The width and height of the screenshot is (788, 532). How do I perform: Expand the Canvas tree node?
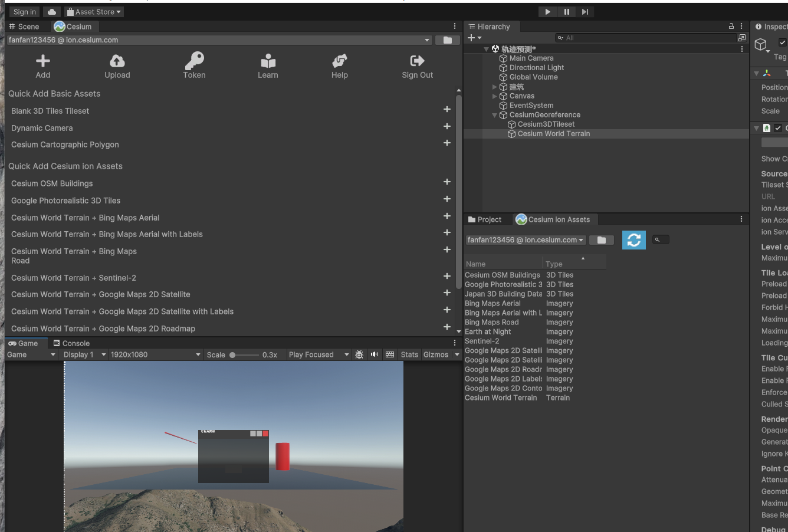[494, 96]
